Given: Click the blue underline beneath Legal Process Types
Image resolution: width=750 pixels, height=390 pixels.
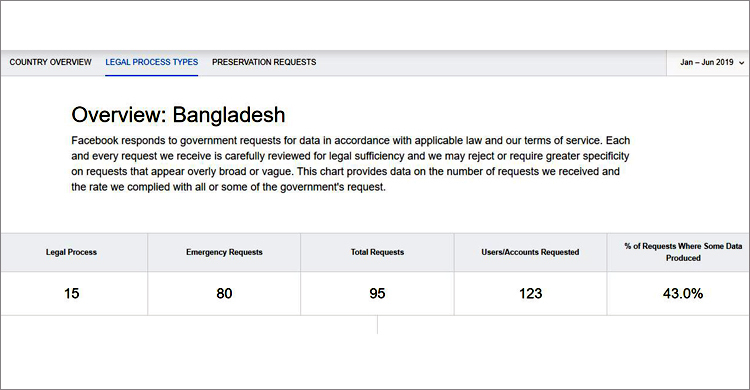Looking at the screenshot, I should coord(152,75).
